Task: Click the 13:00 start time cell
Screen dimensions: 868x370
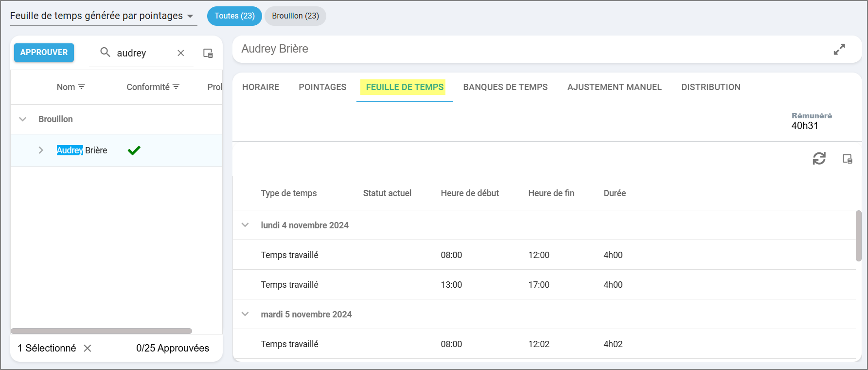Action: tap(451, 285)
